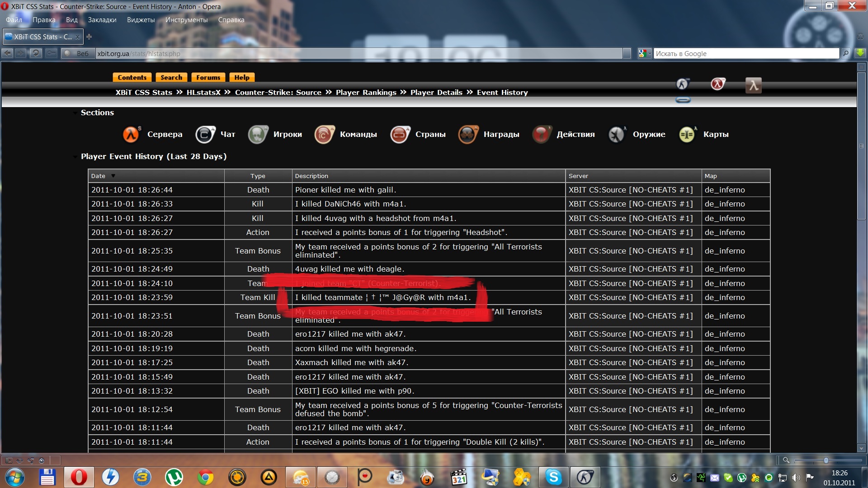Open the Оружие section icon
Image resolution: width=868 pixels, height=488 pixels.
click(x=617, y=134)
